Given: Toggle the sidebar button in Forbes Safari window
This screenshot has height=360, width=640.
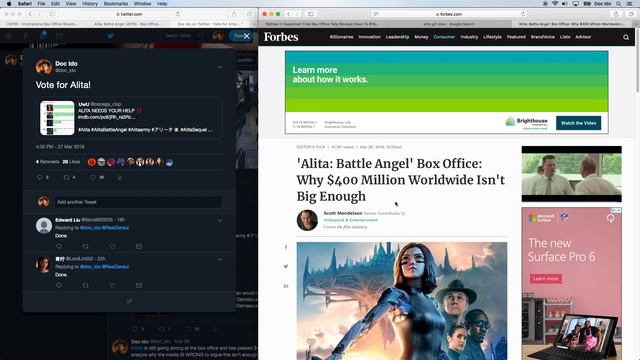Looking at the screenshot, I should click(x=311, y=14).
